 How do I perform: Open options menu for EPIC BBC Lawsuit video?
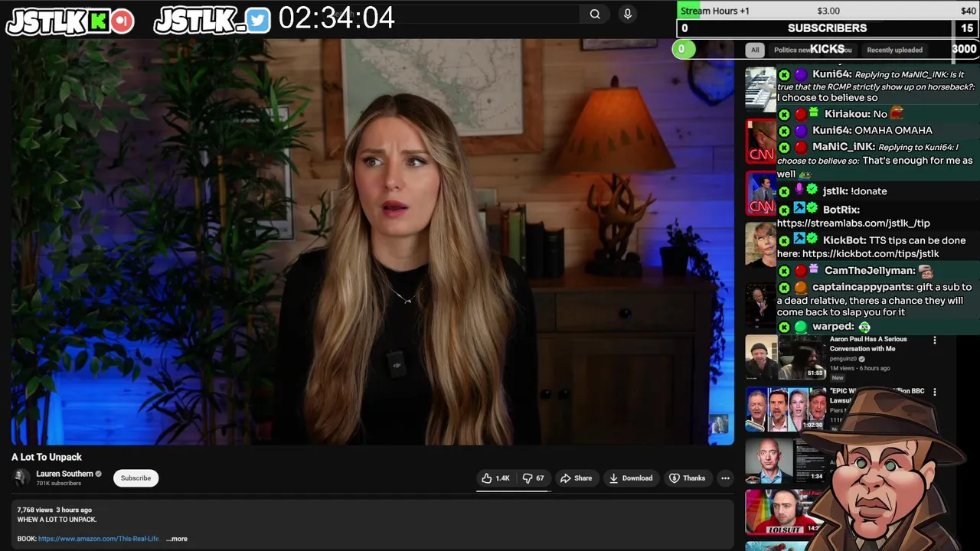(x=934, y=392)
